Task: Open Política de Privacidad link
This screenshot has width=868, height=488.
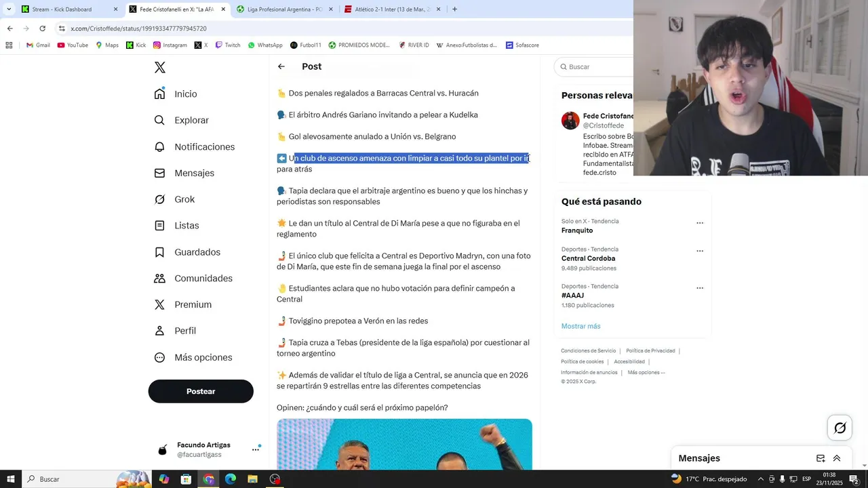Action: [x=650, y=351]
